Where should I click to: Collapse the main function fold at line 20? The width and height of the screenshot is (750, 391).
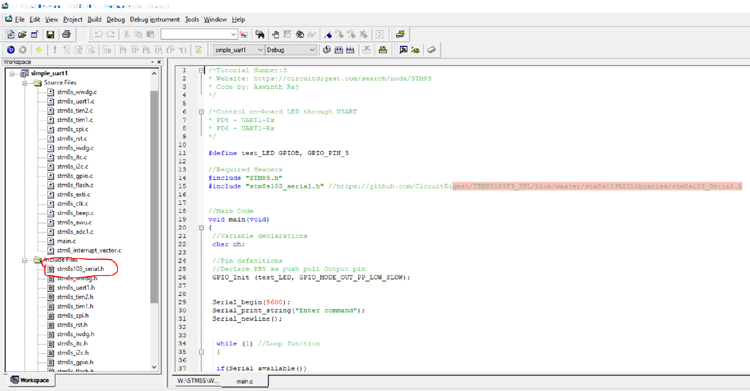pyautogui.click(x=201, y=228)
